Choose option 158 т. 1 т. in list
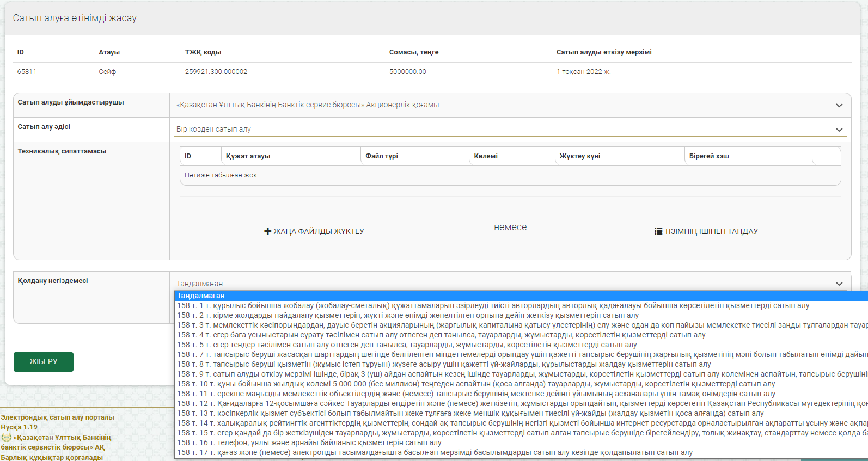The width and height of the screenshot is (868, 461). pos(493,305)
